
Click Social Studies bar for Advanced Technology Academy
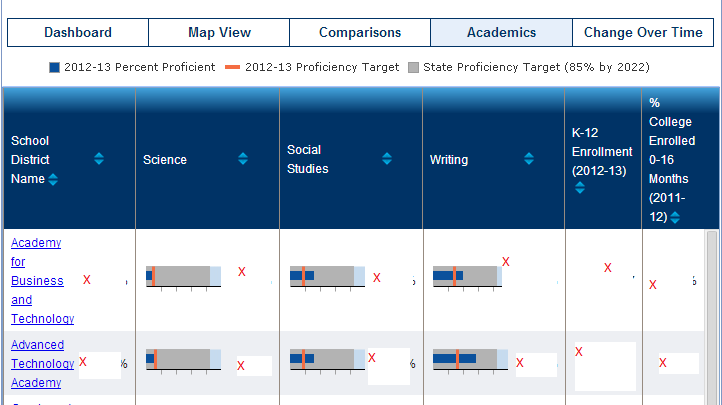pos(327,358)
